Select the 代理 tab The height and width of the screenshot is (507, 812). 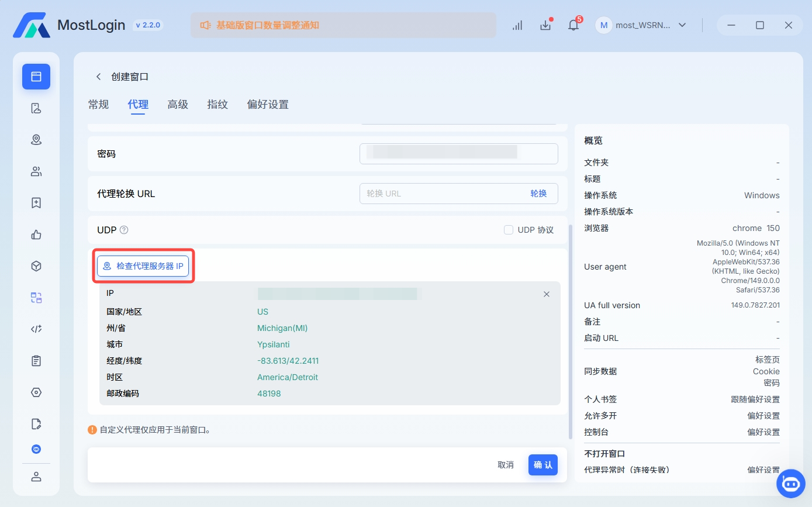coord(138,105)
